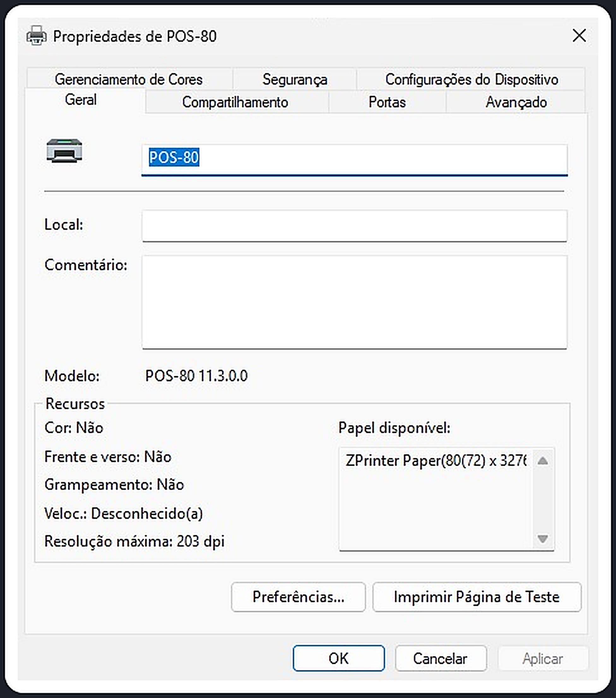Open Preferências... button
This screenshot has width=616, height=698.
[299, 597]
